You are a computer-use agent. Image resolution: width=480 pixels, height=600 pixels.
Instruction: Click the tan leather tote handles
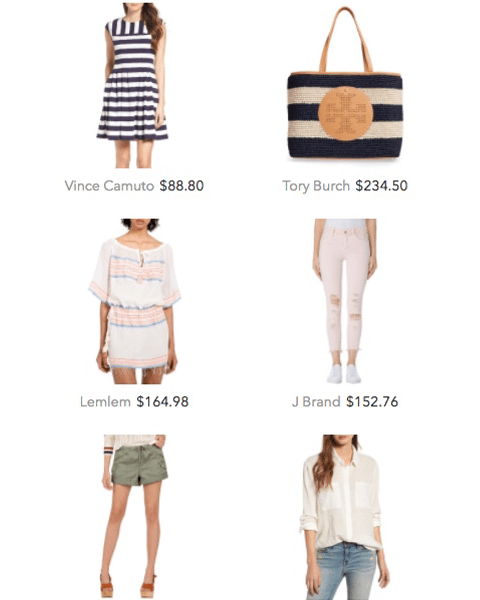(346, 39)
